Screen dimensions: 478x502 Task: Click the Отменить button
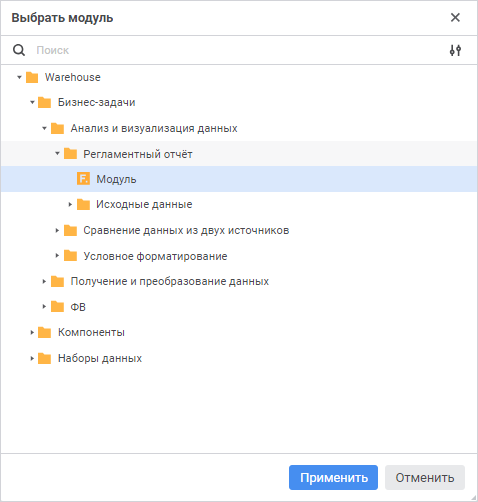[x=425, y=477]
